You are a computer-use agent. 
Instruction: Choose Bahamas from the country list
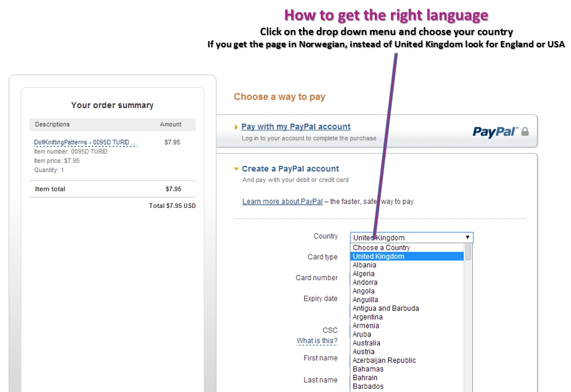click(407, 369)
